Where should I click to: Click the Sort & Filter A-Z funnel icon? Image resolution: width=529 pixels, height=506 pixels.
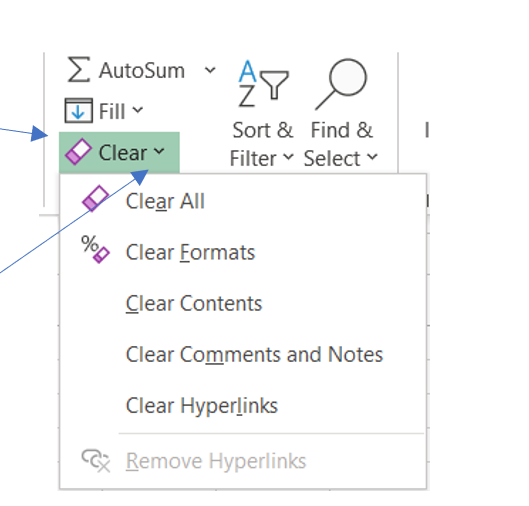click(x=263, y=83)
